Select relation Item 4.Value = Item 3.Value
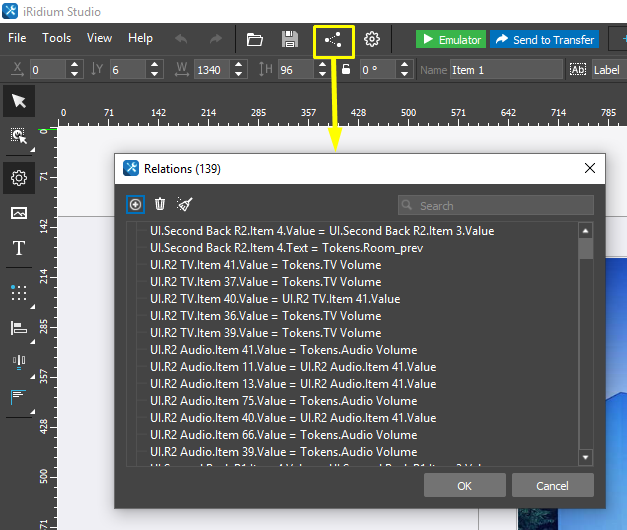This screenshot has height=530, width=627. pos(322,231)
